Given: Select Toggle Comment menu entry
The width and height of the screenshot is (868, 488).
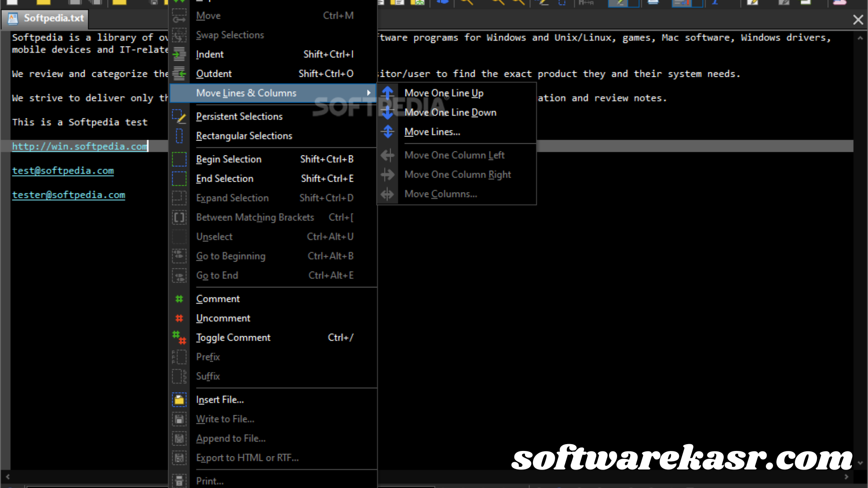Looking at the screenshot, I should (273, 338).
